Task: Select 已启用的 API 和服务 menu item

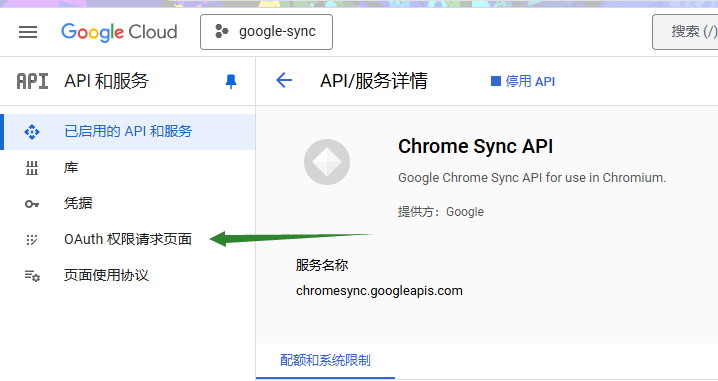Action: coord(128,132)
